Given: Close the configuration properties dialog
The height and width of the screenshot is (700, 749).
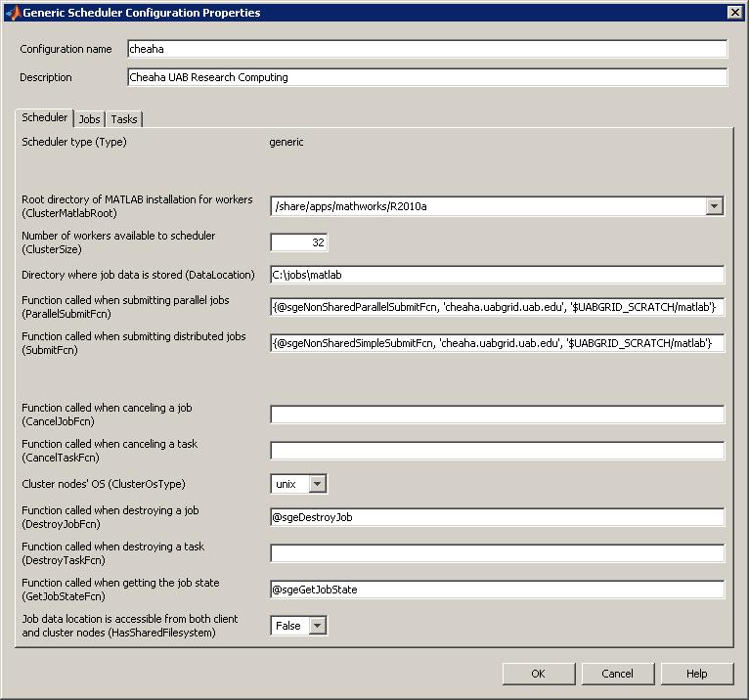Looking at the screenshot, I should coord(734,12).
